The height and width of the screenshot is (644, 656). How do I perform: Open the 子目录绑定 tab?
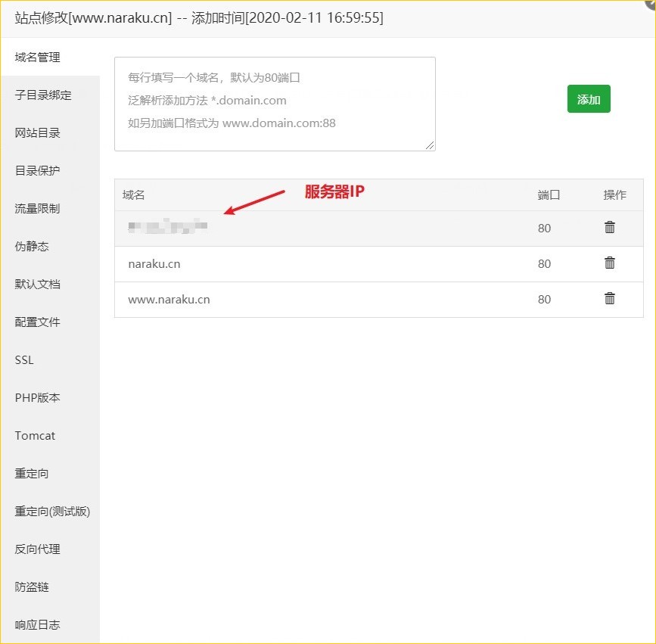(50, 95)
